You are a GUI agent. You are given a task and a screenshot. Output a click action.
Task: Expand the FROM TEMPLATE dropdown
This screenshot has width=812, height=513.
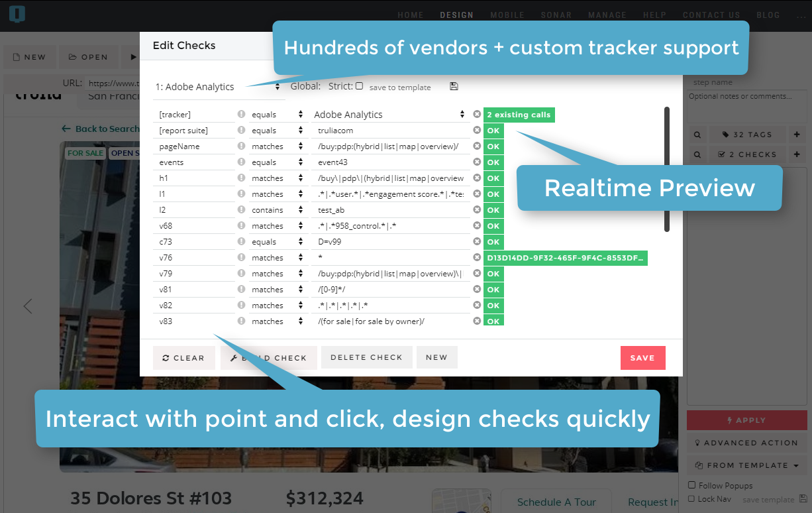click(x=746, y=465)
